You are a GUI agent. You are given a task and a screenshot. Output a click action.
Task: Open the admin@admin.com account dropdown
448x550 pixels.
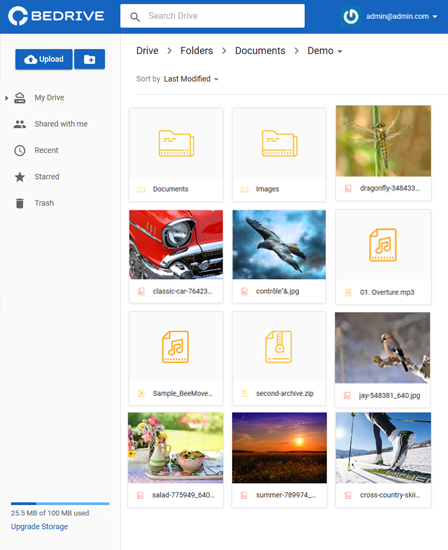pyautogui.click(x=402, y=16)
